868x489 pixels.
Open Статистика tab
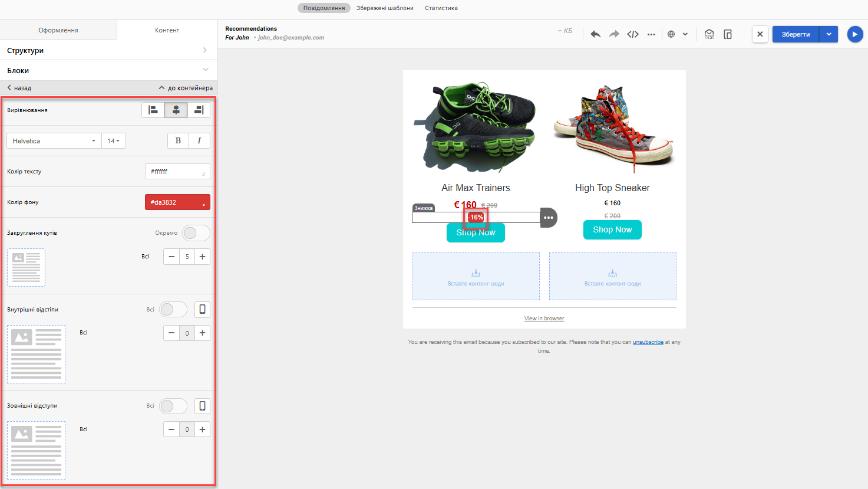441,8
